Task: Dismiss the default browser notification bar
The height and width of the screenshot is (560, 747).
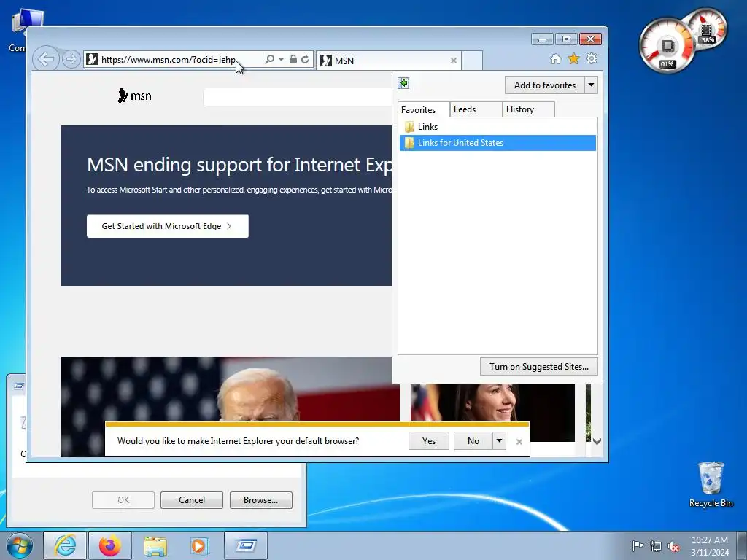Action: (x=519, y=442)
